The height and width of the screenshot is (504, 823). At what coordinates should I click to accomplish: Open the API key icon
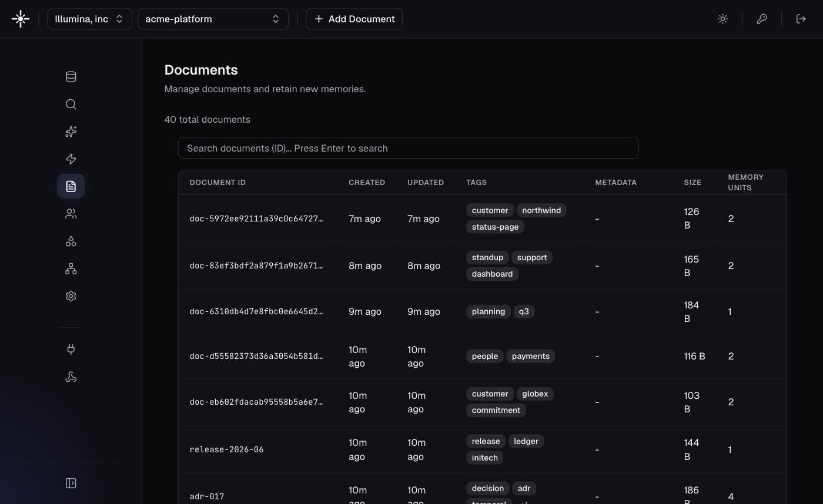pyautogui.click(x=762, y=19)
